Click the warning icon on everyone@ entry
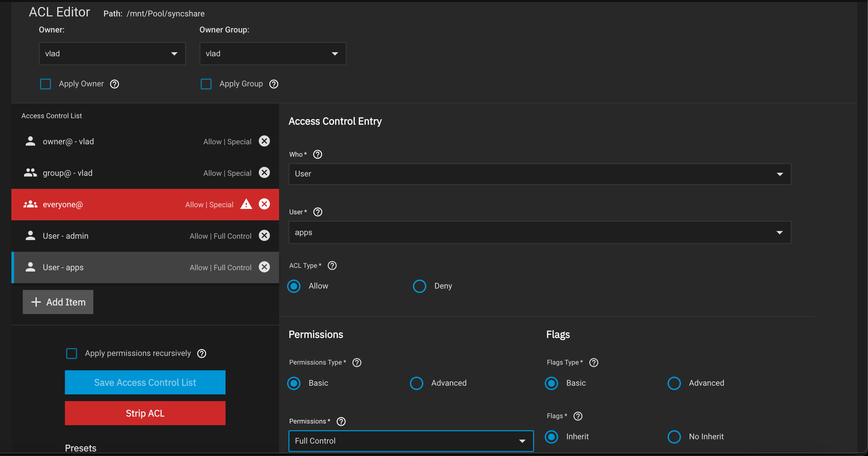The height and width of the screenshot is (456, 868). (246, 204)
